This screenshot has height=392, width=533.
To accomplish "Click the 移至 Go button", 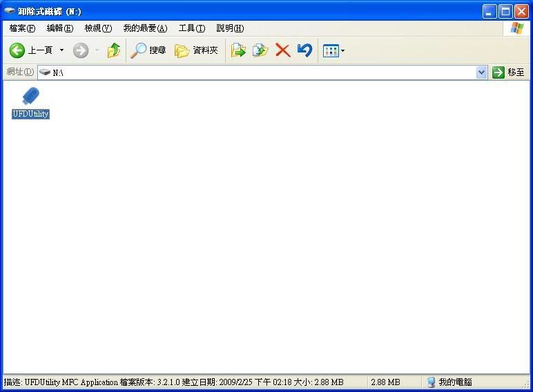I will (508, 72).
